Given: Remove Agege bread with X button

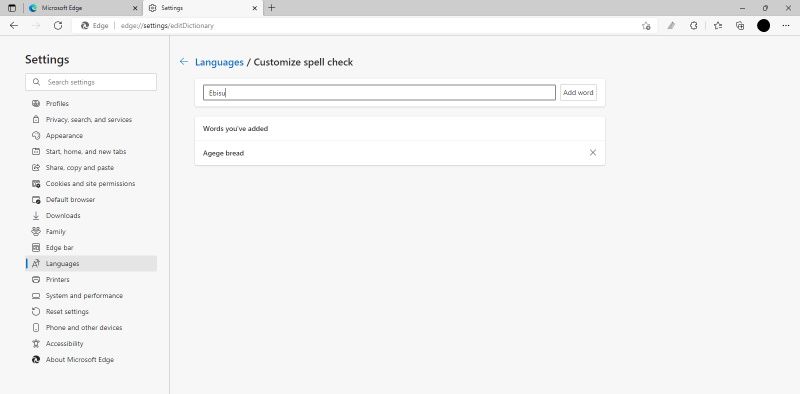Looking at the screenshot, I should pos(593,153).
